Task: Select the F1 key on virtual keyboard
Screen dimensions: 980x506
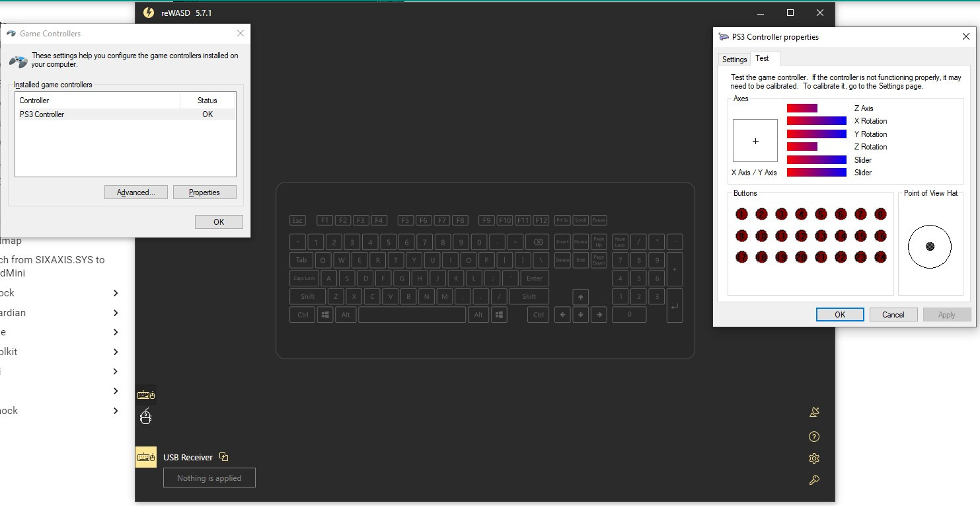Action: tap(324, 220)
